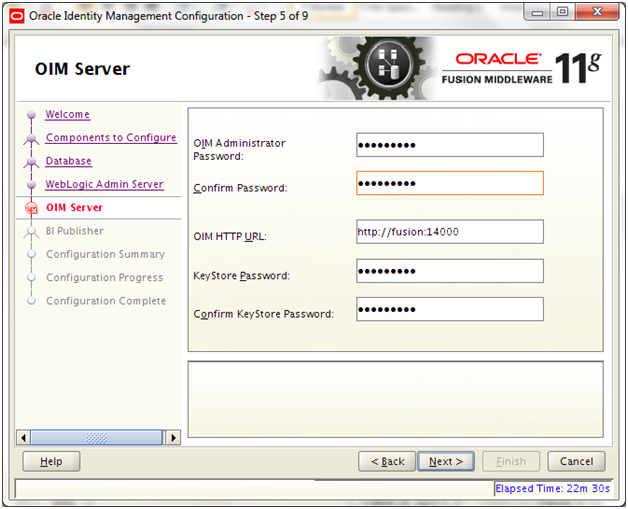Select the OIM Server step label
This screenshot has height=509, width=628.
pos(74,207)
